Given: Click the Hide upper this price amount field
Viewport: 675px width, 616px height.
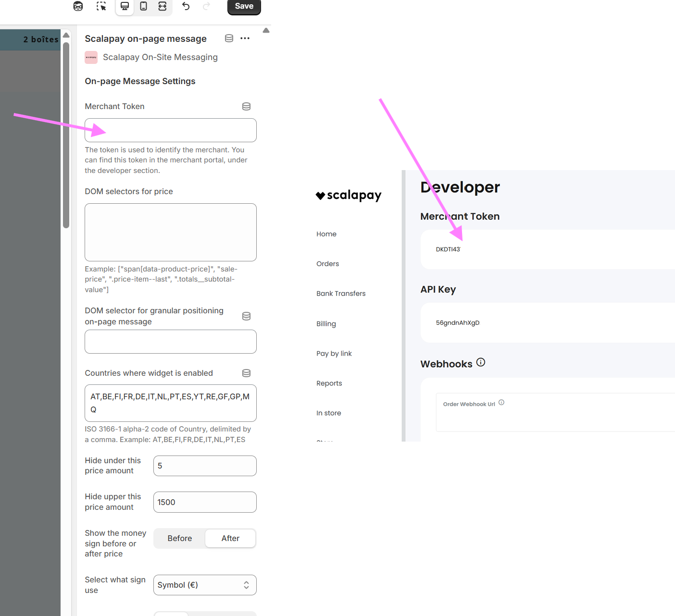Looking at the screenshot, I should (x=205, y=502).
